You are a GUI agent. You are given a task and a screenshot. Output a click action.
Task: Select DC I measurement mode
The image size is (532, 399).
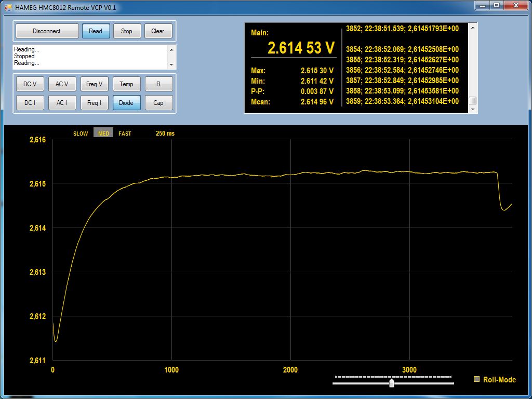pos(30,102)
